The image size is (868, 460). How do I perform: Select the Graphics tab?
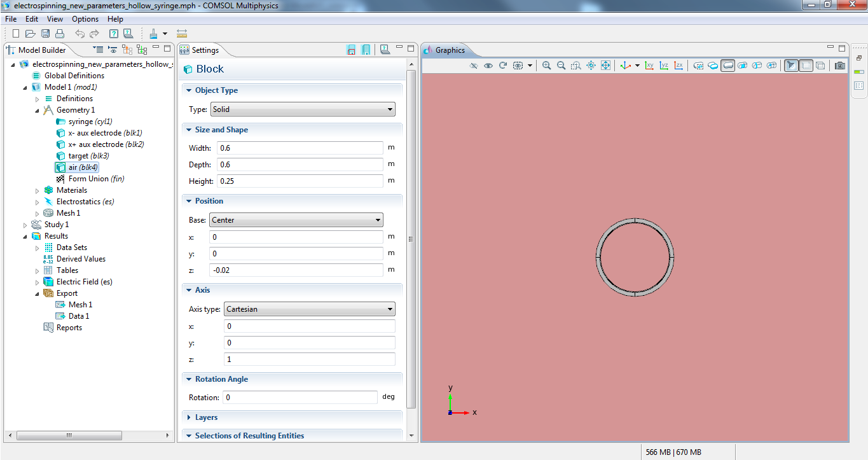(450, 50)
